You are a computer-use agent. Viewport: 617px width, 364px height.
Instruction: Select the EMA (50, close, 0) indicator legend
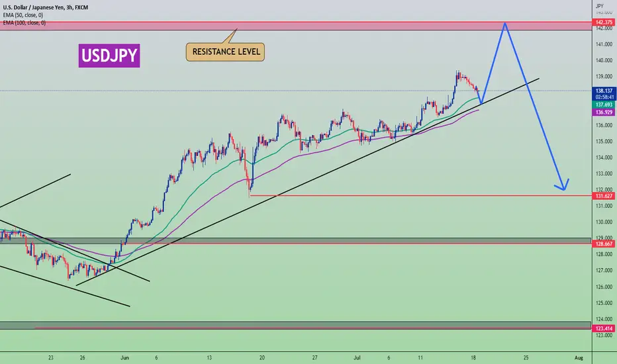[x=23, y=15]
